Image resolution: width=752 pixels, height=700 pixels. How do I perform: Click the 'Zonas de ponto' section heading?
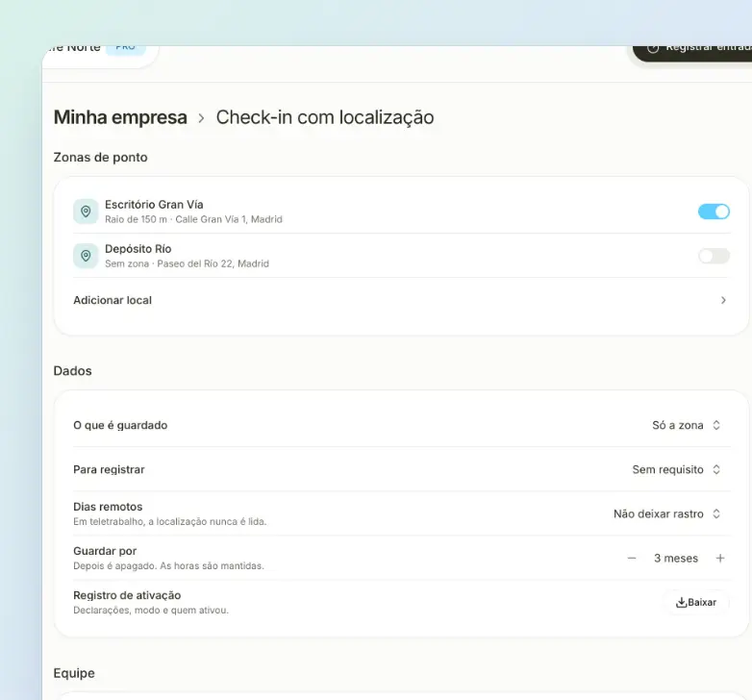[100, 158]
